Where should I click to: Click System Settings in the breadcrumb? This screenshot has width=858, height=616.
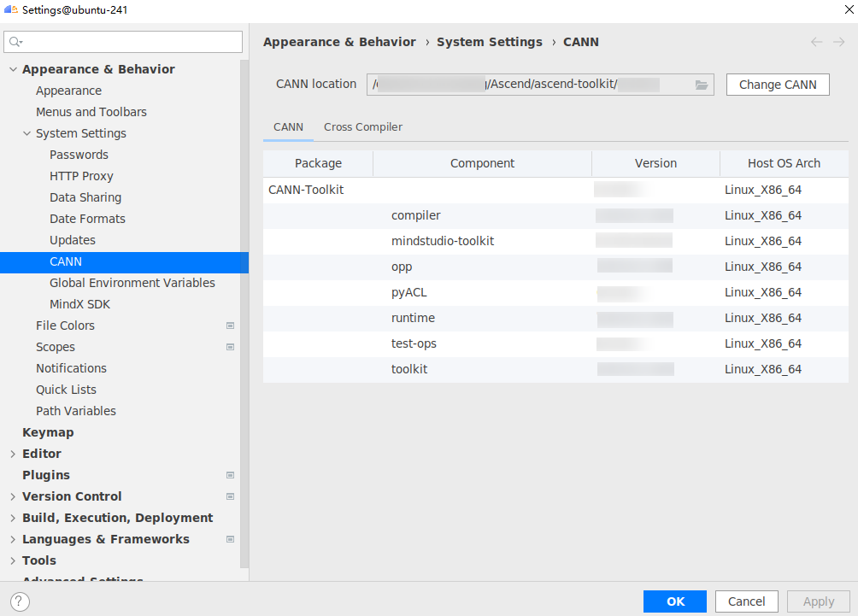point(489,42)
